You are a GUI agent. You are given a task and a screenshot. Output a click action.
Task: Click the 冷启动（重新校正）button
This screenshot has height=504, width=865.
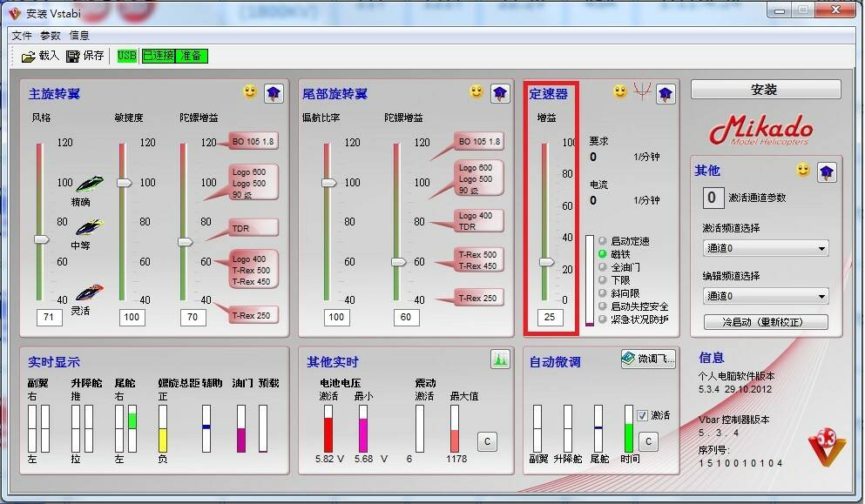pos(766,322)
